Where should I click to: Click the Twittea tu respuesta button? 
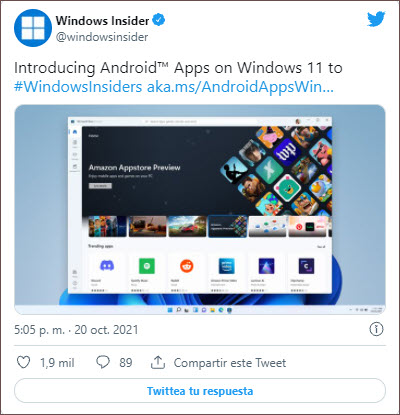pos(200,391)
